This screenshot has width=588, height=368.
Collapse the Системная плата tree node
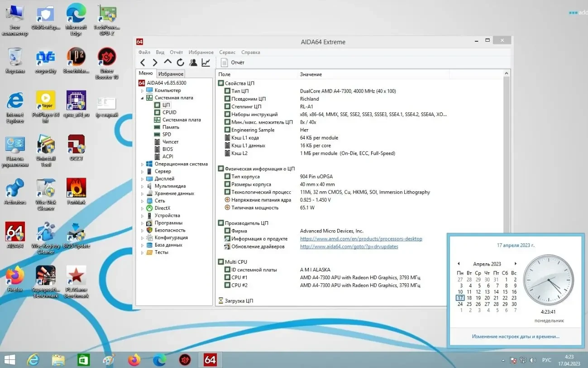pos(141,97)
